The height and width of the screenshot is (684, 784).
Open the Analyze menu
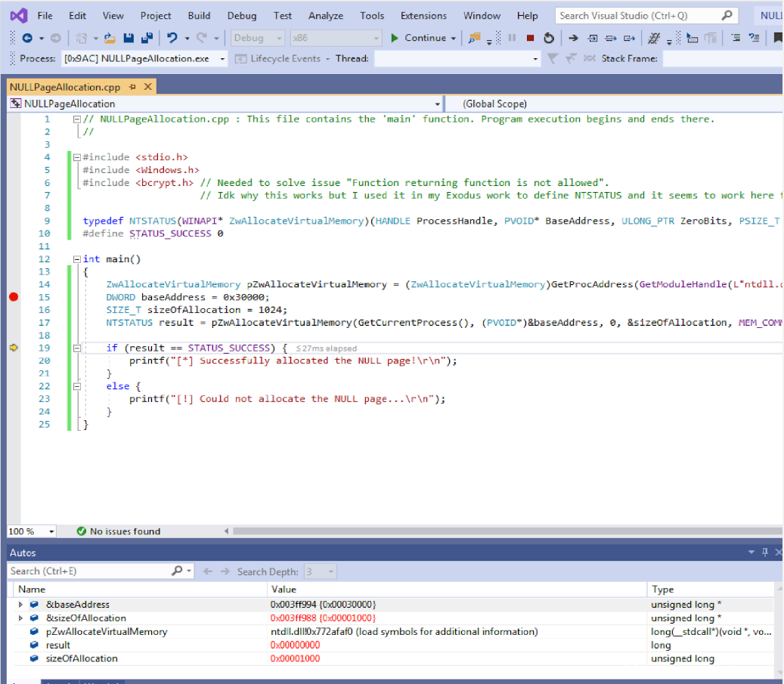pos(326,15)
